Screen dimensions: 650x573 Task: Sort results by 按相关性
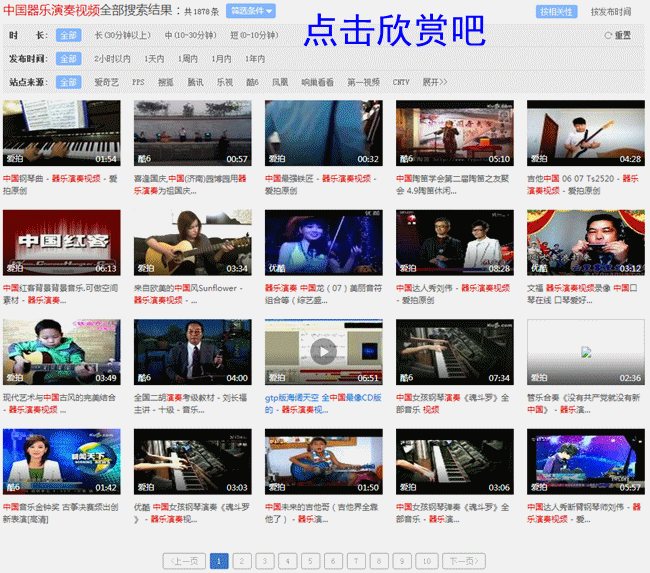(x=557, y=12)
